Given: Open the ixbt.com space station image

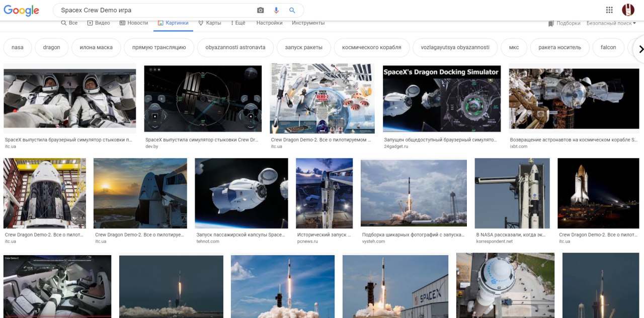Looking at the screenshot, I should click(574, 99).
